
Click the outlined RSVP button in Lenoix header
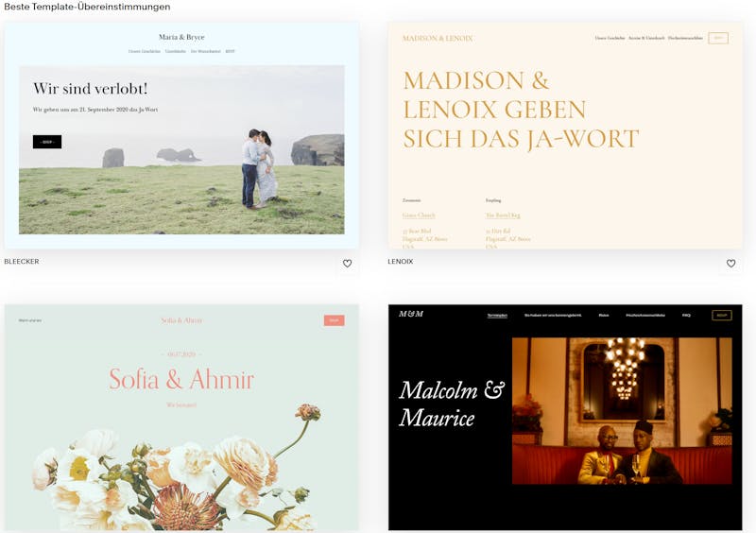tap(718, 38)
